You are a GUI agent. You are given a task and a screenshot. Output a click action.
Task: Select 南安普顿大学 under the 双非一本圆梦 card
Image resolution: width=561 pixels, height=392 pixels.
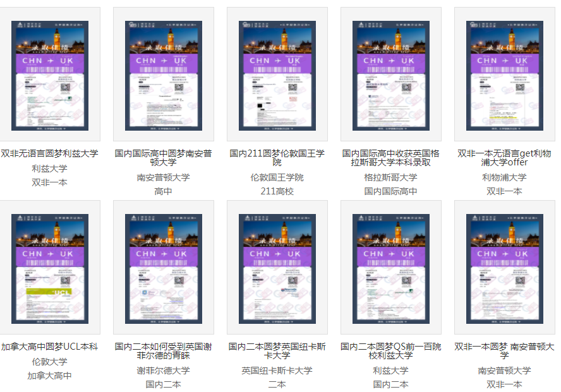(505, 371)
